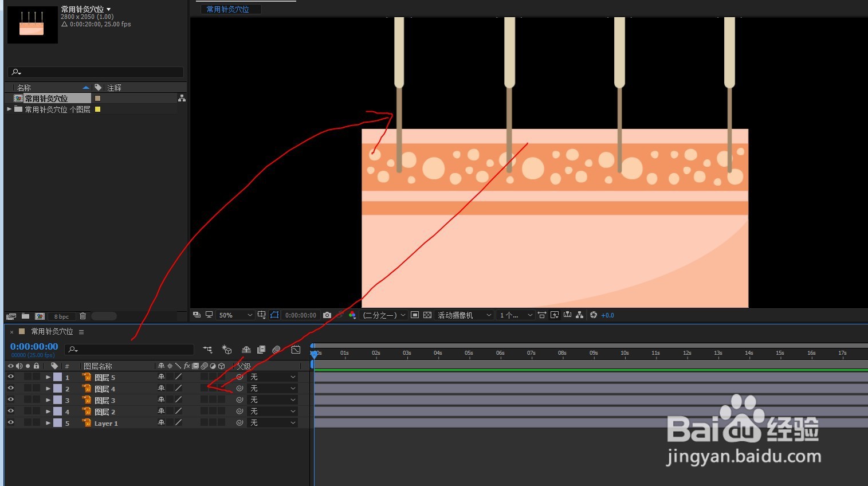Image resolution: width=868 pixels, height=486 pixels.
Task: Create new folder in project panel
Action: (25, 316)
